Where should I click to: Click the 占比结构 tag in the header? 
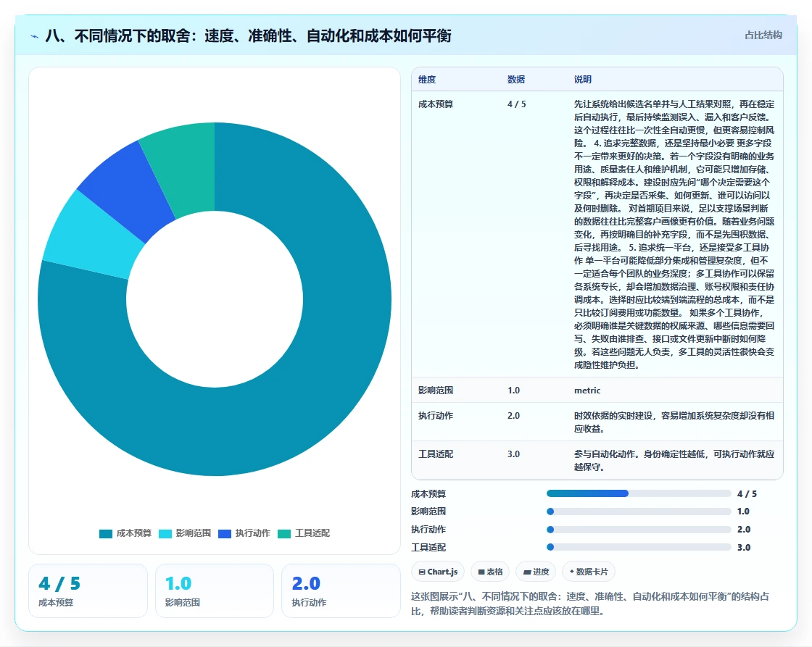[763, 36]
